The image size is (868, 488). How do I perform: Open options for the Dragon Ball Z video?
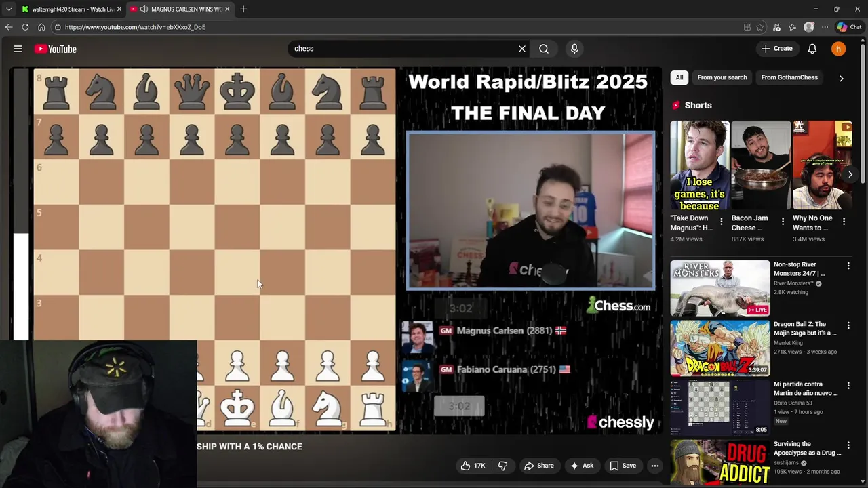(x=848, y=325)
